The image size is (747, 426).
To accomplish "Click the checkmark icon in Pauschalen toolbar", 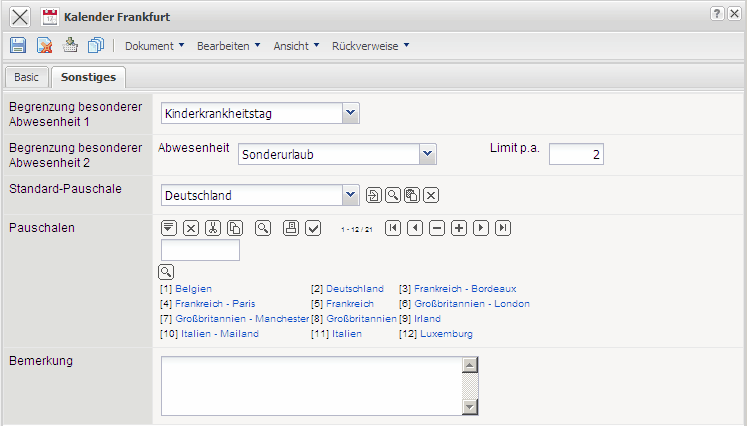I will 313,228.
